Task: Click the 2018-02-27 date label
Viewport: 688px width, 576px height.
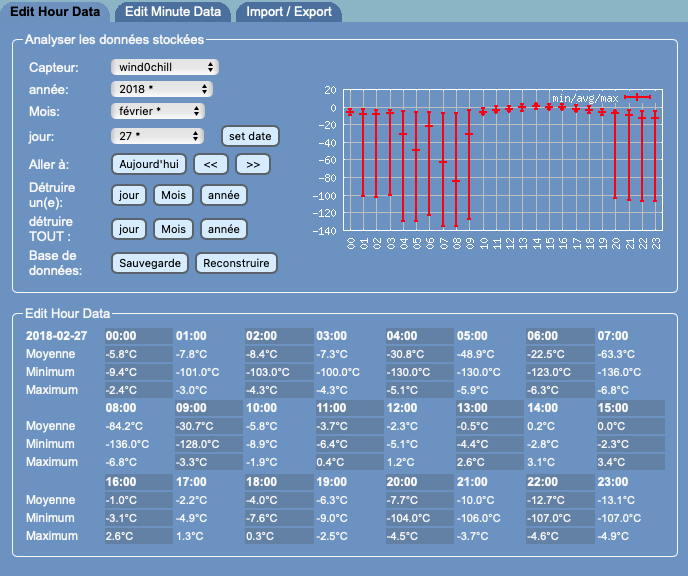Action: pyautogui.click(x=57, y=336)
